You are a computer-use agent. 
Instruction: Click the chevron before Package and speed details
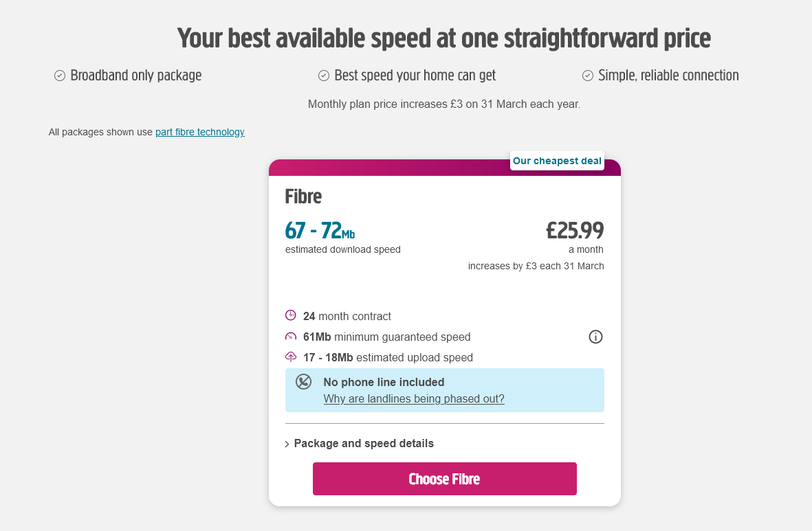coord(287,444)
